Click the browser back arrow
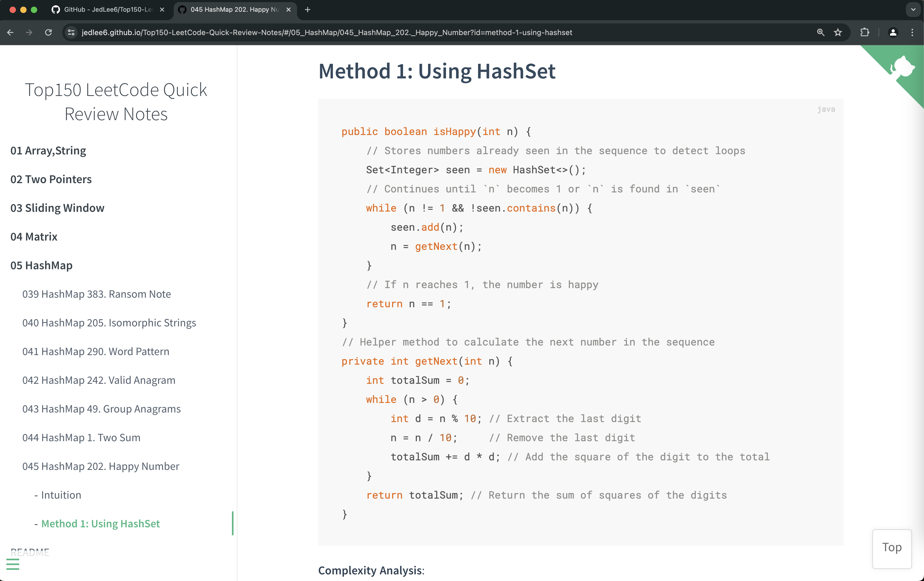 (x=10, y=33)
